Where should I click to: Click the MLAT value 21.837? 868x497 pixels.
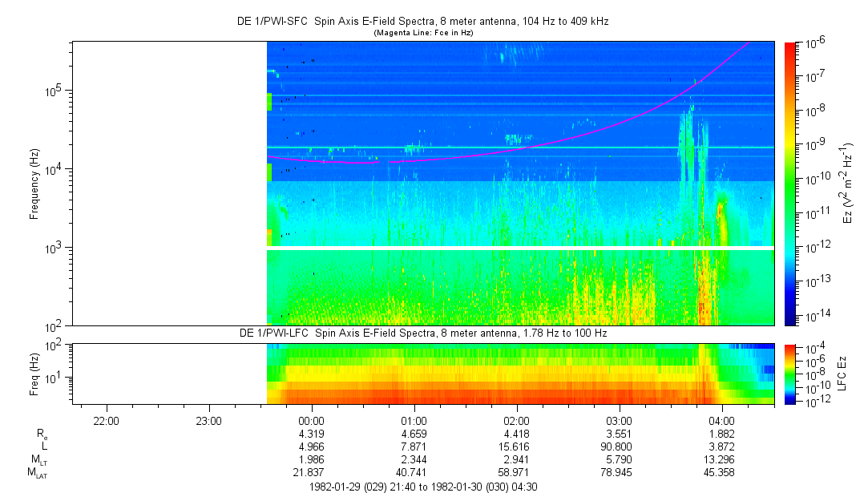point(309,472)
